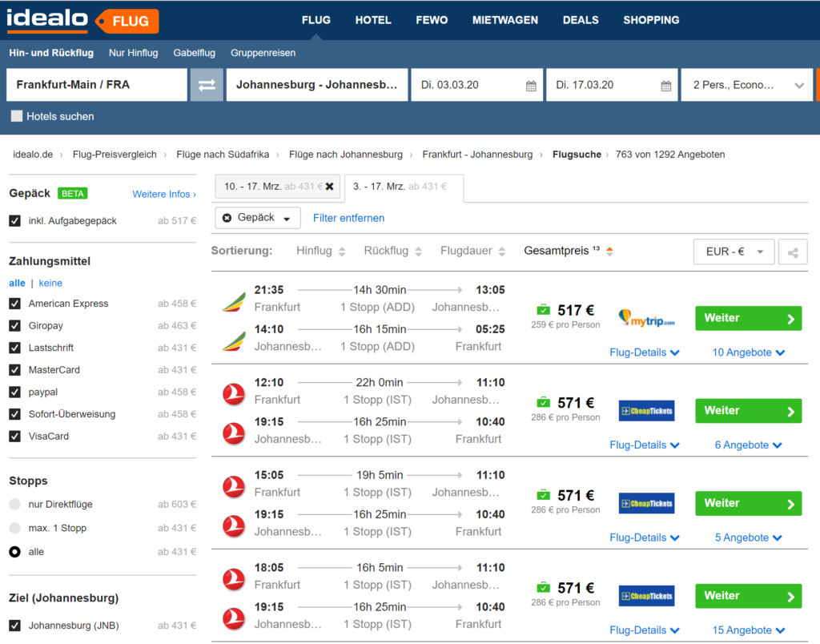Click the Johannesburg destination field

317,85
